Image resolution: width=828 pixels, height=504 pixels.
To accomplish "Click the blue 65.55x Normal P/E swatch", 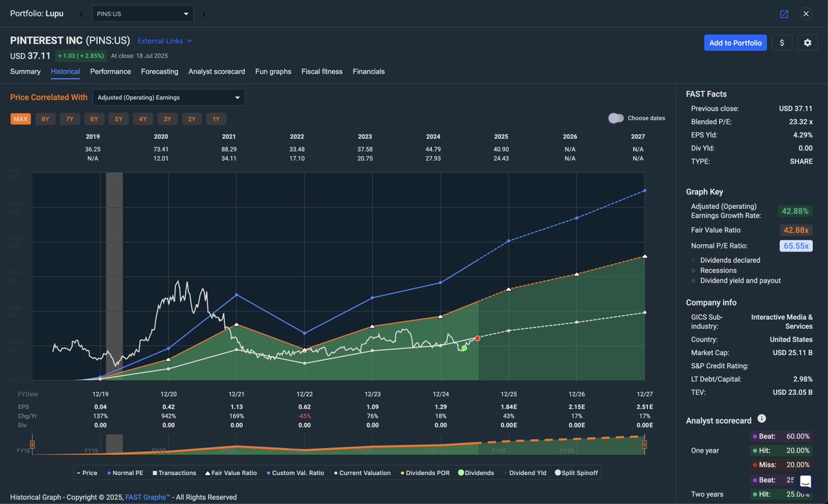I will (796, 245).
